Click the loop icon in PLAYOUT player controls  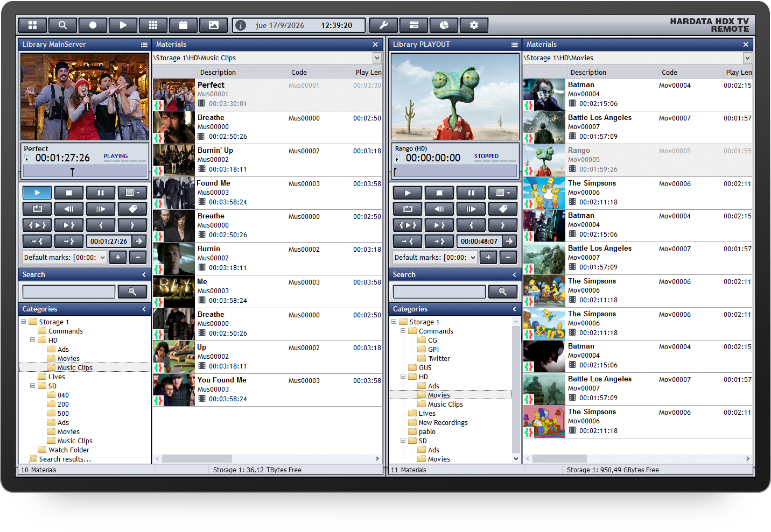(408, 209)
